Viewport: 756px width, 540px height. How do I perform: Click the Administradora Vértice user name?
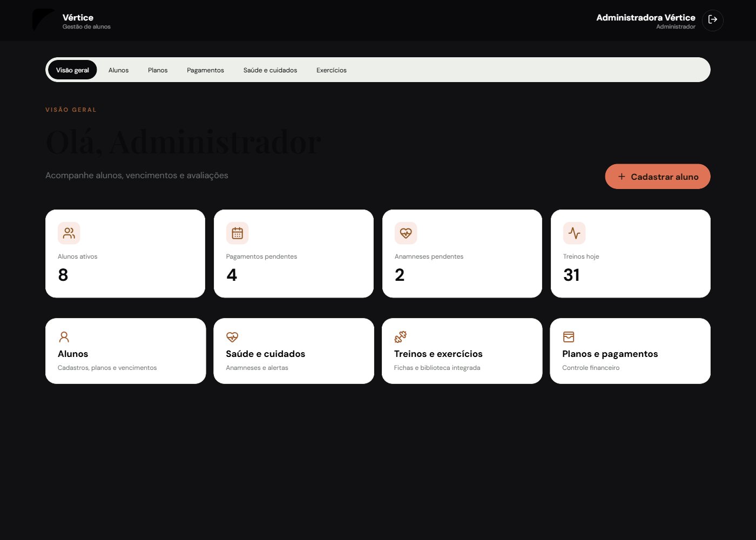coord(646,17)
